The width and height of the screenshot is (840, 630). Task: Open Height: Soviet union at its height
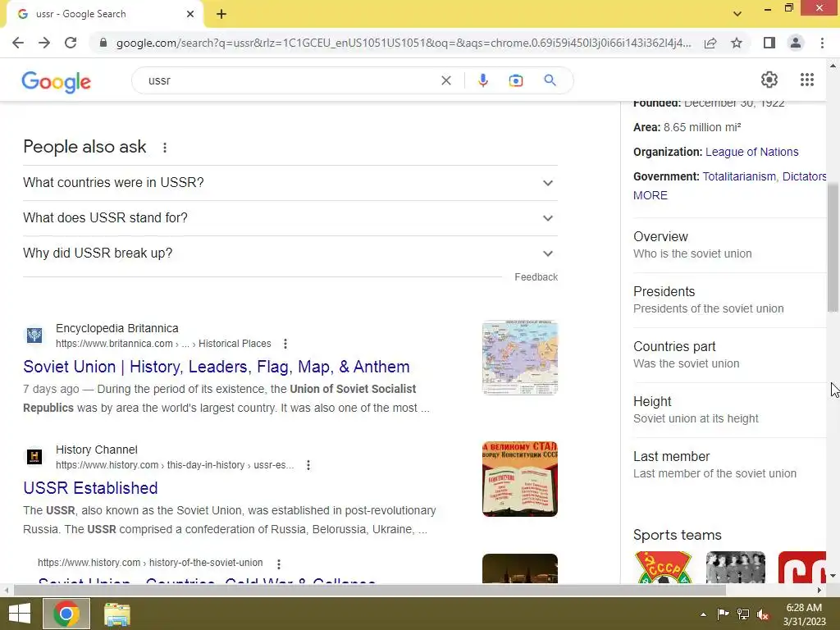coord(729,410)
